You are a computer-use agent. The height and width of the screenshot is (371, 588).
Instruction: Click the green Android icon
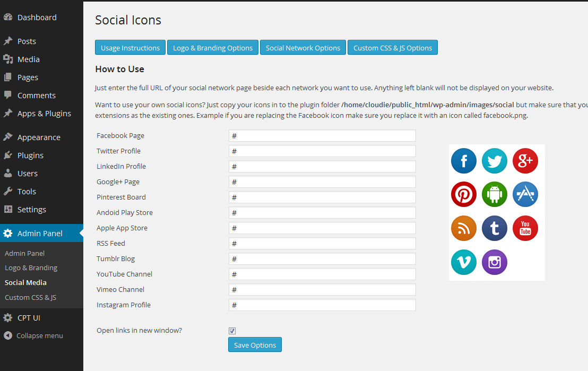(494, 194)
